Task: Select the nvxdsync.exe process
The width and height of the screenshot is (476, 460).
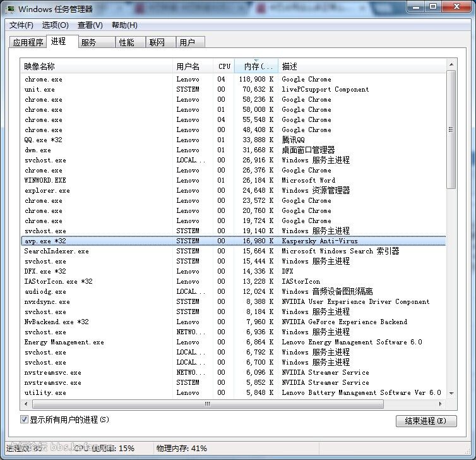Action: (233, 301)
